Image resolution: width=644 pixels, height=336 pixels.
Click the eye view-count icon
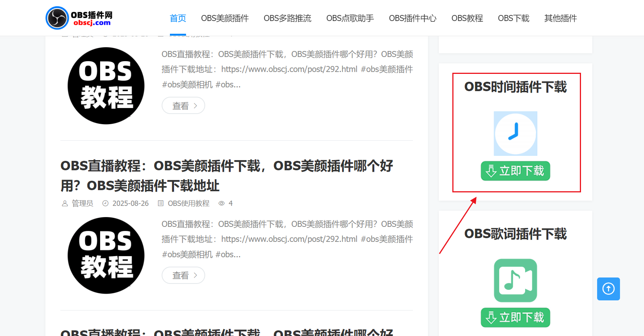(222, 203)
